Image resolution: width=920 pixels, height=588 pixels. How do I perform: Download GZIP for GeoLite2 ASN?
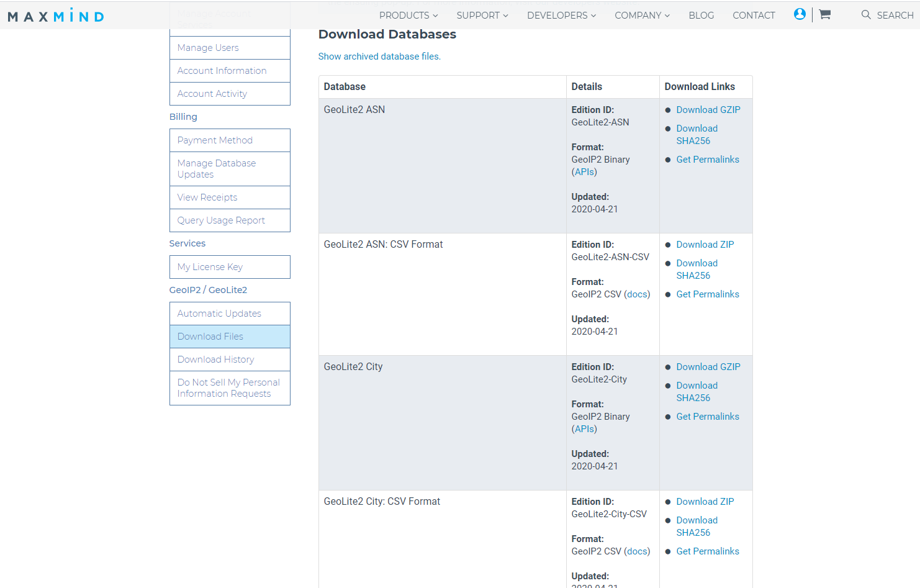click(x=708, y=110)
